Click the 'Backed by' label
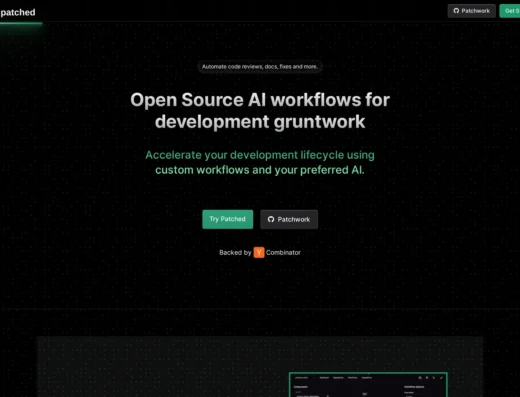Viewport: 520px width, 397px height. pyautogui.click(x=235, y=253)
